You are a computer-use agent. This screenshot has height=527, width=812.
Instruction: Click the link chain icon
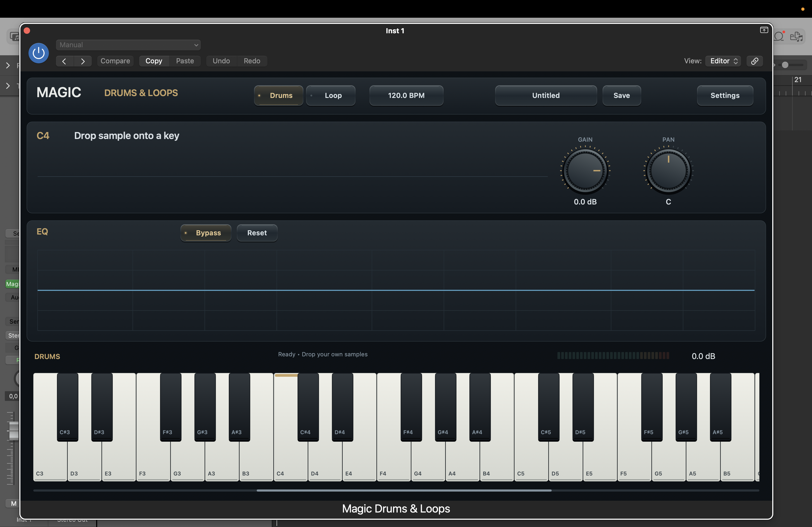[755, 61]
